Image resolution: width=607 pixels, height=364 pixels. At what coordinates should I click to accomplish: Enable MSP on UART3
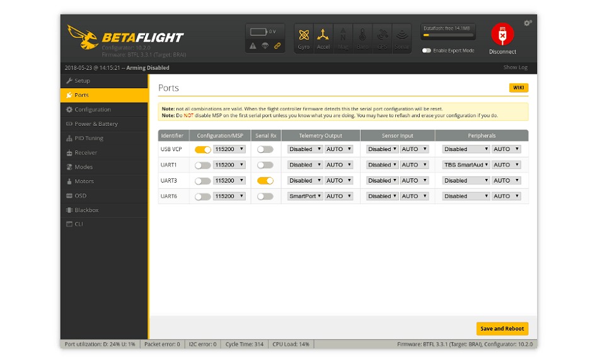[x=202, y=181]
